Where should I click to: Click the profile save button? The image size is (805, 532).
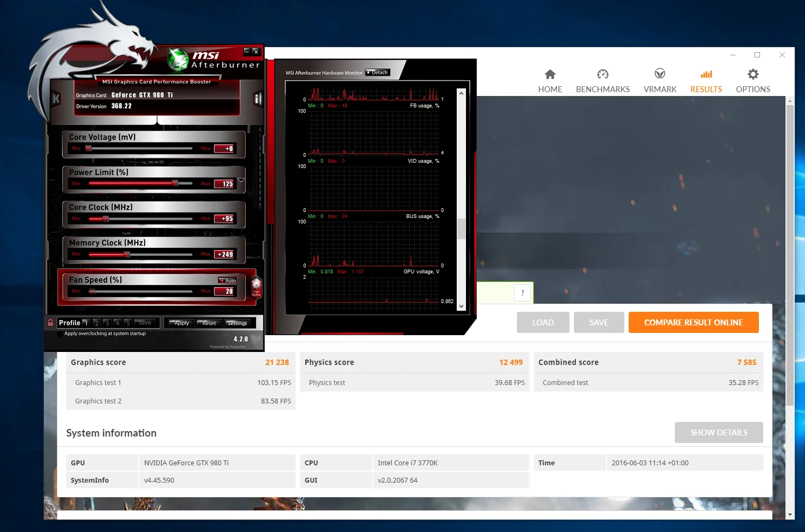(144, 323)
